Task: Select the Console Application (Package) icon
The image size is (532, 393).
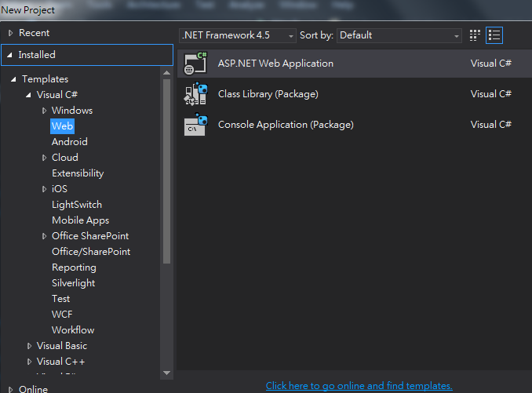Action: [x=195, y=125]
